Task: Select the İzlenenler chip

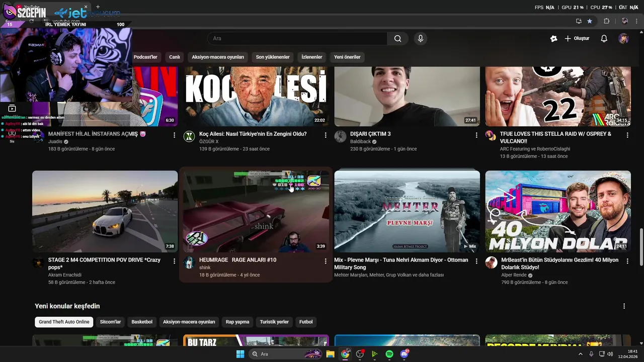Action: click(312, 57)
